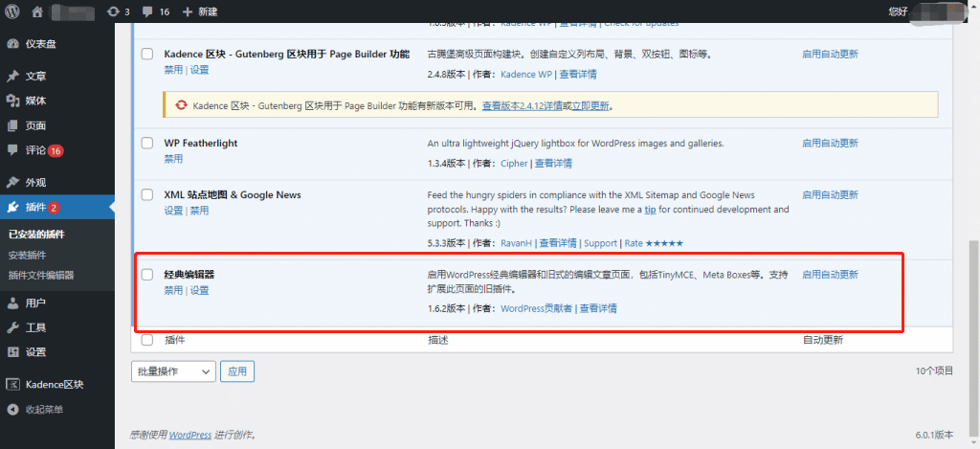Open 仪表盘 dashboard icon
Viewport: 980px width, 449px height.
coord(12,44)
